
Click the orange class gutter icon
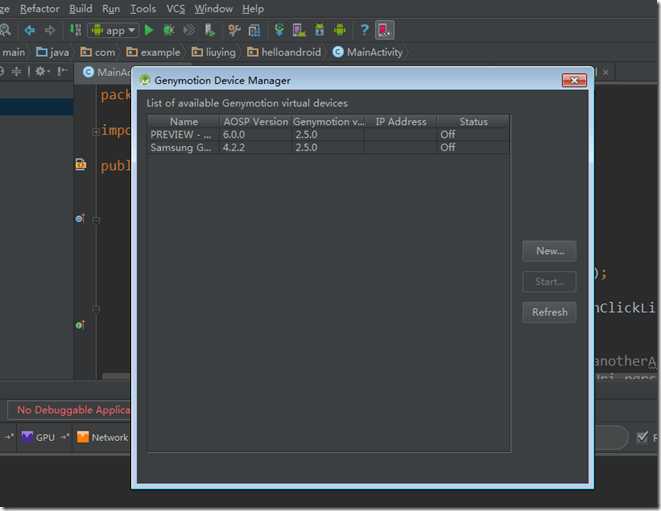tap(81, 164)
